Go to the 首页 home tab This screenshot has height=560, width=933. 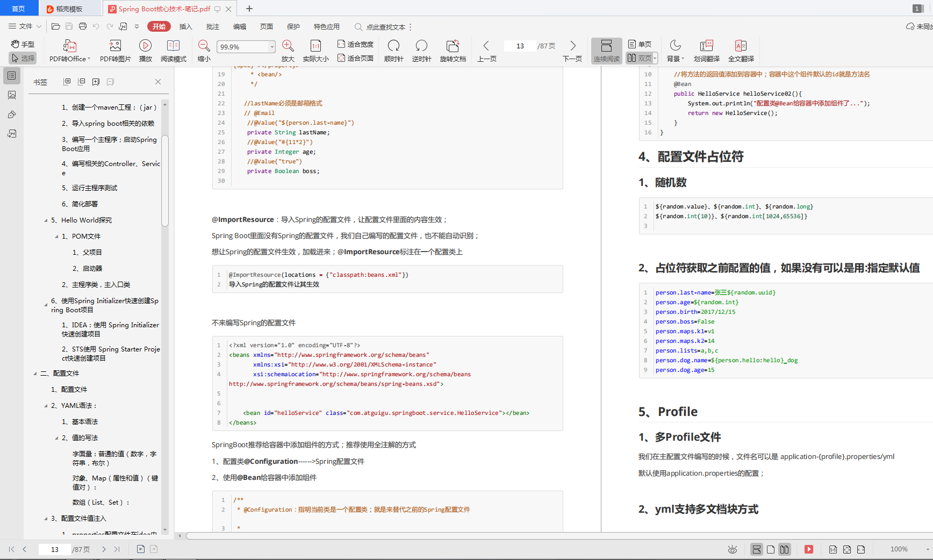(x=19, y=9)
